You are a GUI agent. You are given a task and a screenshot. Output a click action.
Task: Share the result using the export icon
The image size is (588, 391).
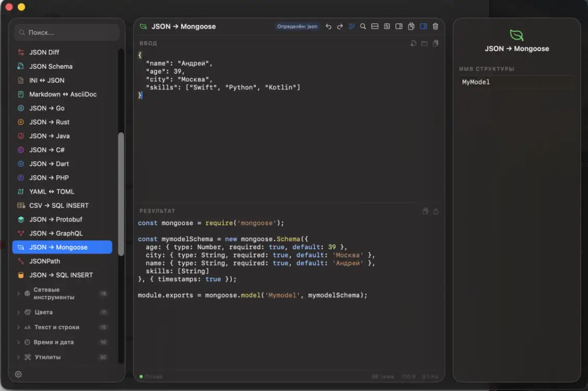pos(436,211)
